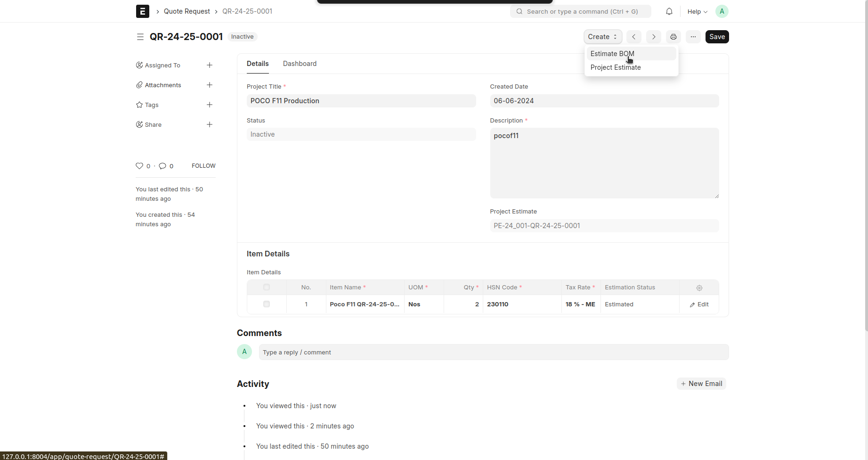This screenshot has width=868, height=460.
Task: Click the comment reply input field
Action: 493,352
